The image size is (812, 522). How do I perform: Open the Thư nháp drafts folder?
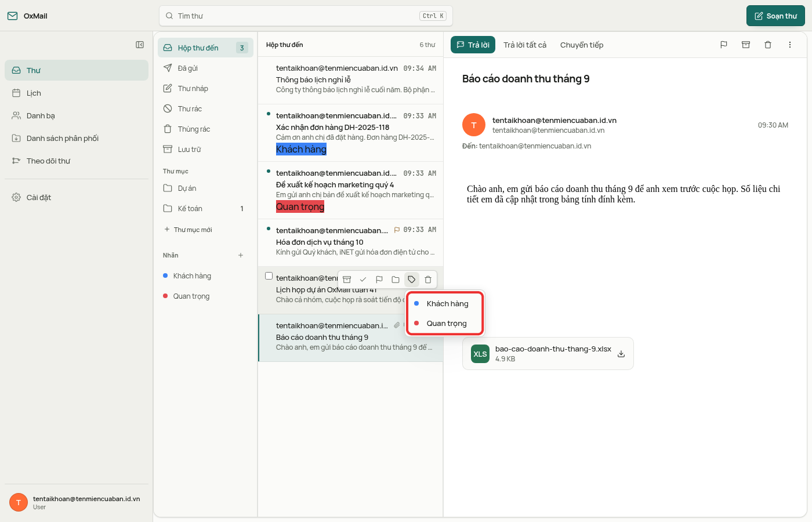pyautogui.click(x=205, y=89)
